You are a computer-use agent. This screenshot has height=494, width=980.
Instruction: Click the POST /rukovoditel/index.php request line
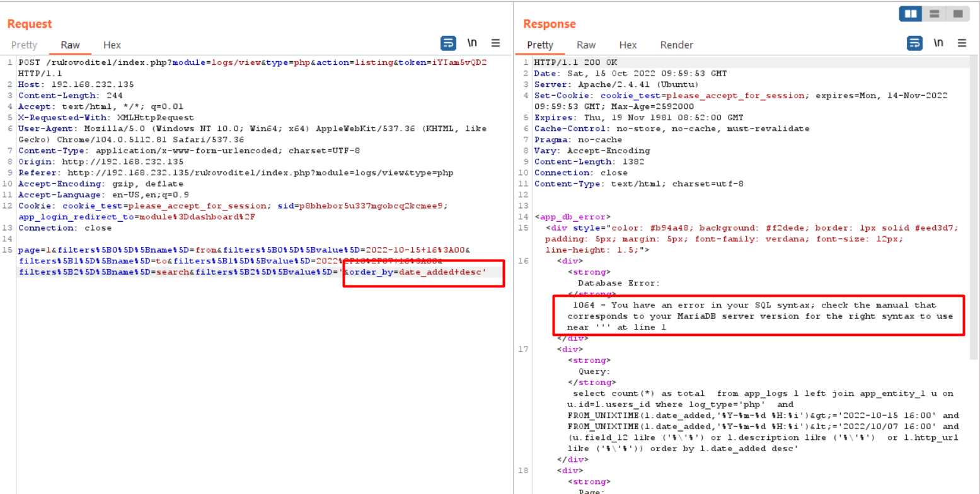point(252,68)
